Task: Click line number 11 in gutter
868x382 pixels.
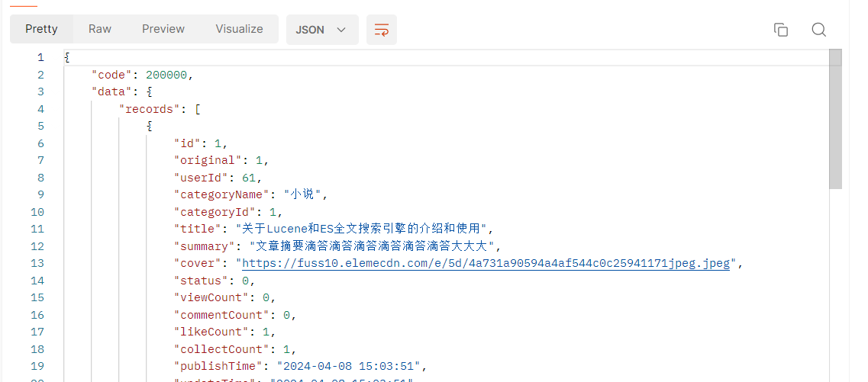Action: 37,229
